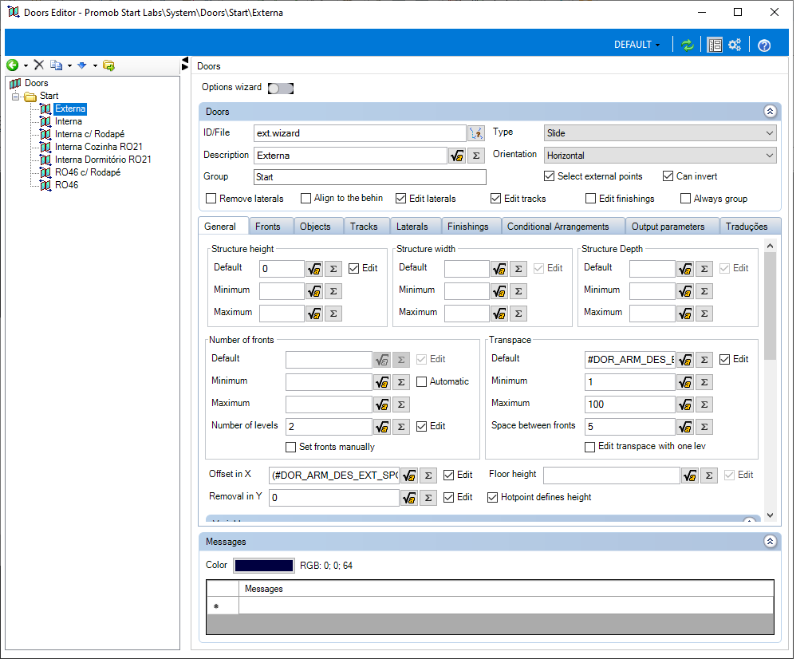Open dropdown arrow next to back icon
This screenshot has width=812, height=659.
coord(26,65)
